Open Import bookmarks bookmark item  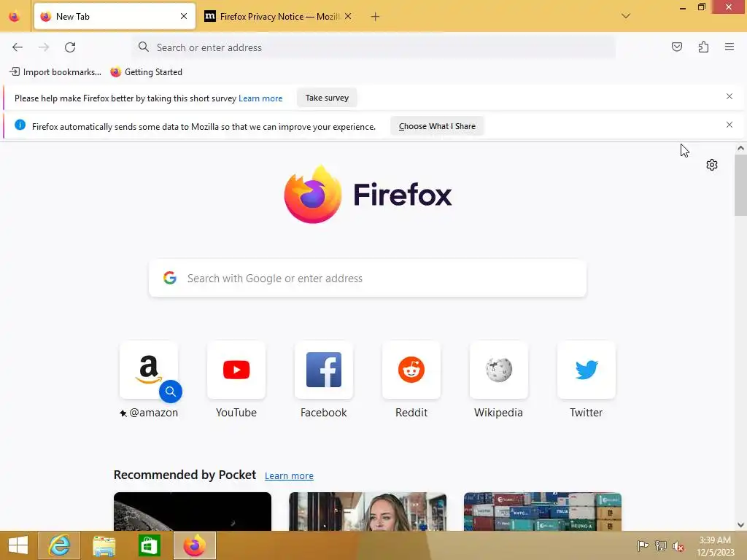(55, 72)
